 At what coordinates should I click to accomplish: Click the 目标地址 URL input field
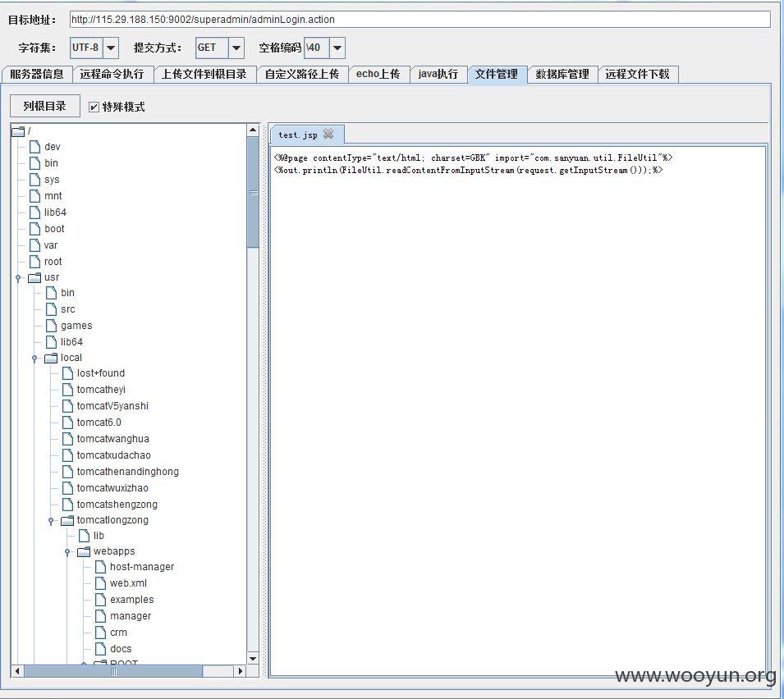(x=420, y=20)
